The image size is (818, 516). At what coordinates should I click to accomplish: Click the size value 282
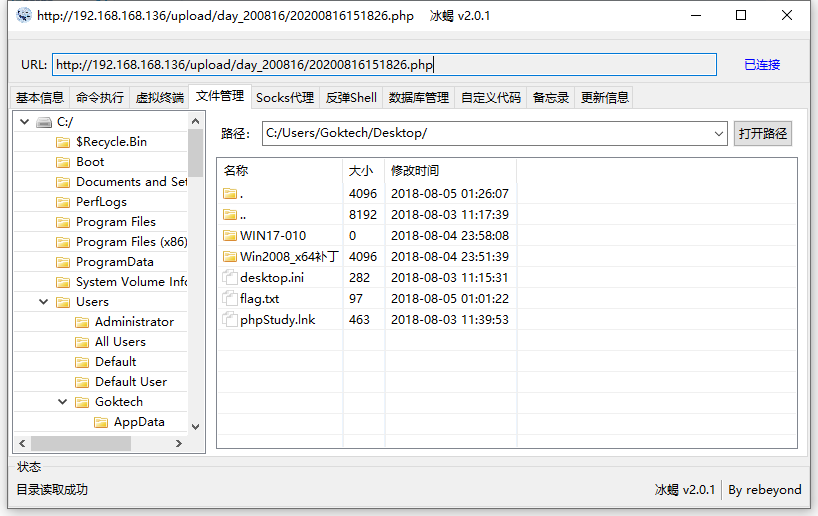click(x=359, y=278)
